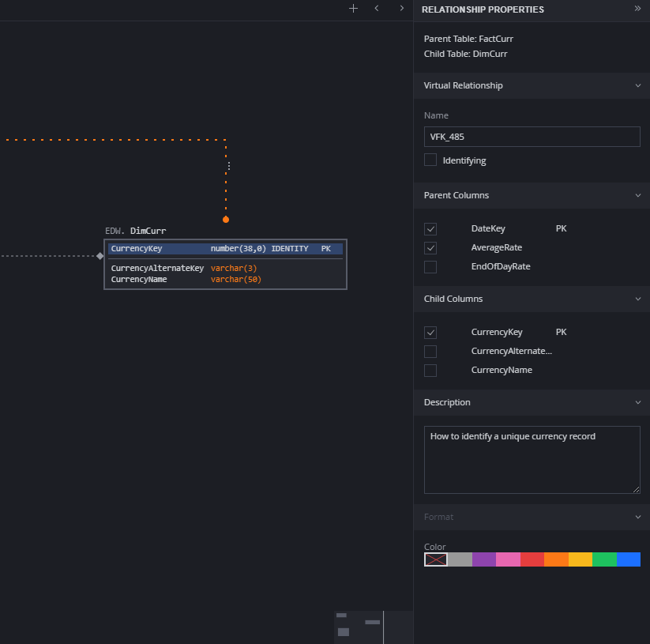Click the Name input field showing VFK_485

[x=532, y=136]
